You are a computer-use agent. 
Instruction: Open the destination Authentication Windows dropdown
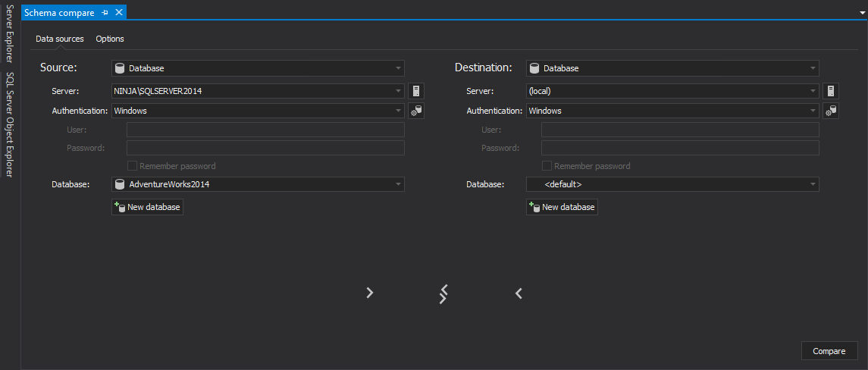point(813,111)
